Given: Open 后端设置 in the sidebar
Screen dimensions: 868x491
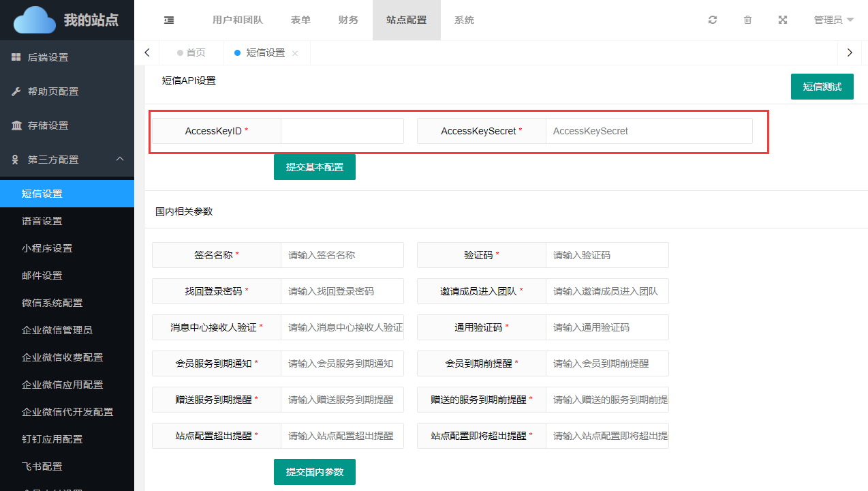Looking at the screenshot, I should (x=48, y=57).
